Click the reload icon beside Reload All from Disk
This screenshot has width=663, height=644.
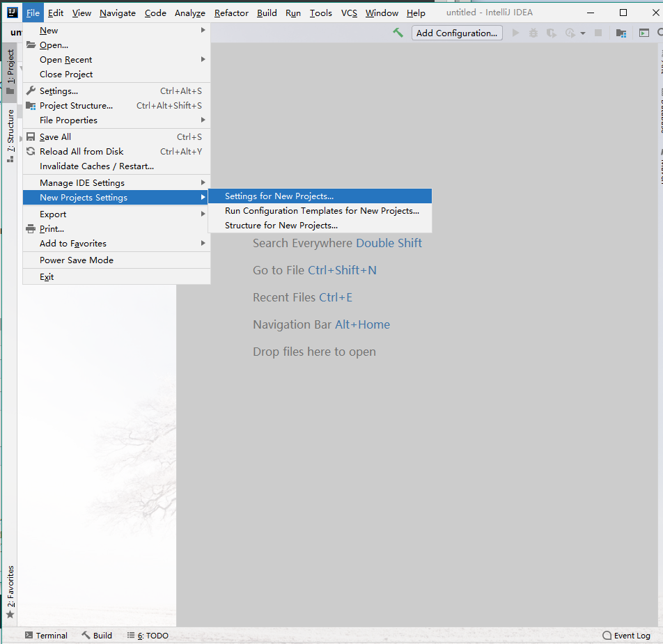[x=31, y=151]
